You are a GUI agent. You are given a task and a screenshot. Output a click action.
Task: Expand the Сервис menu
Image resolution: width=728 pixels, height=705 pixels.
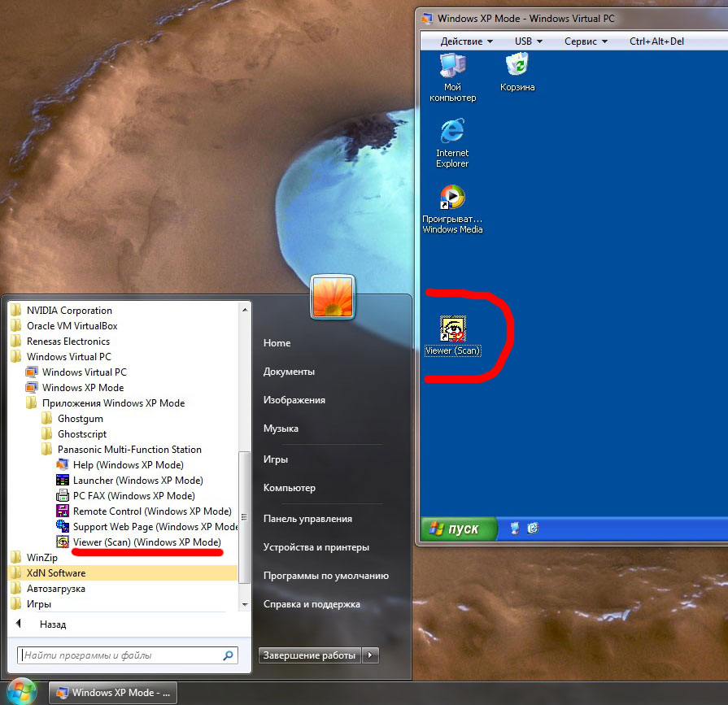click(x=585, y=41)
